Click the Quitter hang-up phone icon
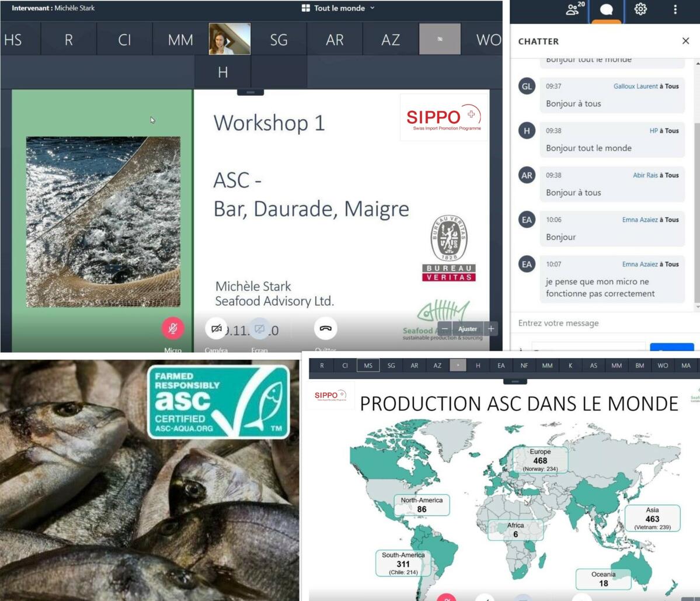 pos(325,328)
